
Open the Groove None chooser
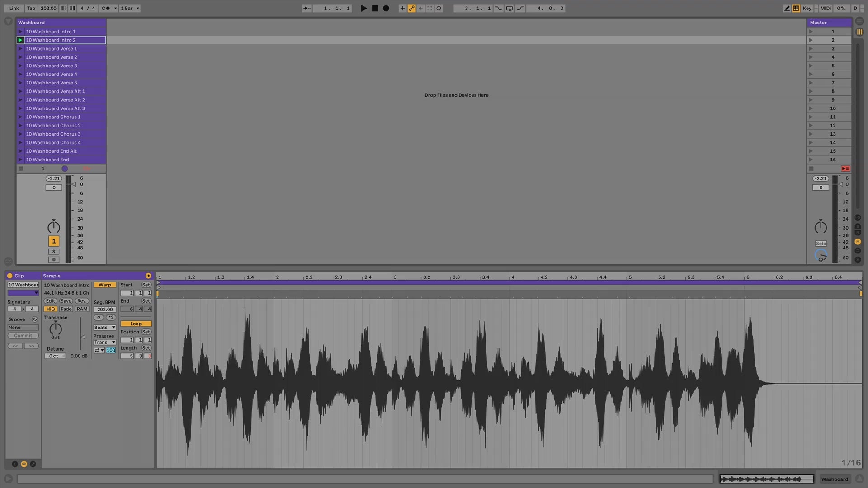[23, 328]
